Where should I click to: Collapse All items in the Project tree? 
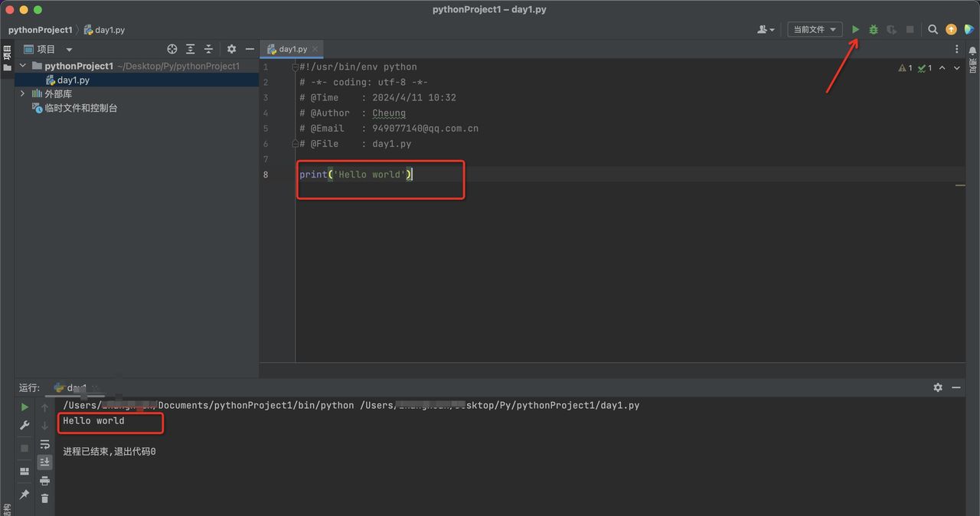[209, 48]
